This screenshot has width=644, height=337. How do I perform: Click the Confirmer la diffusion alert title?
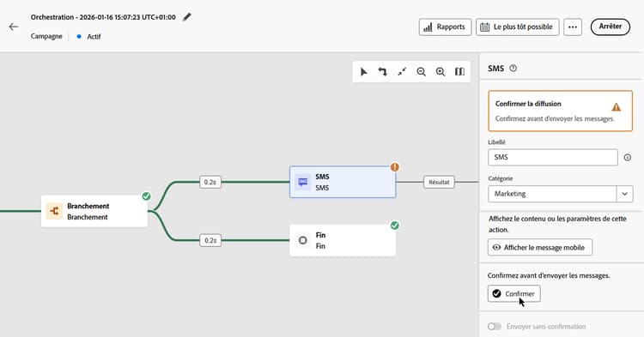(x=528, y=104)
